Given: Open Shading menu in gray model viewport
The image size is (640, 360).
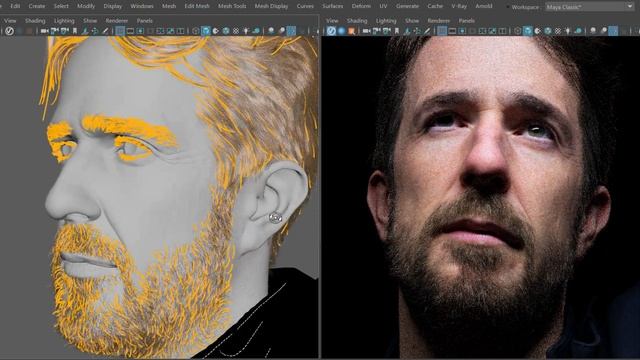Looking at the screenshot, I should click(x=35, y=20).
